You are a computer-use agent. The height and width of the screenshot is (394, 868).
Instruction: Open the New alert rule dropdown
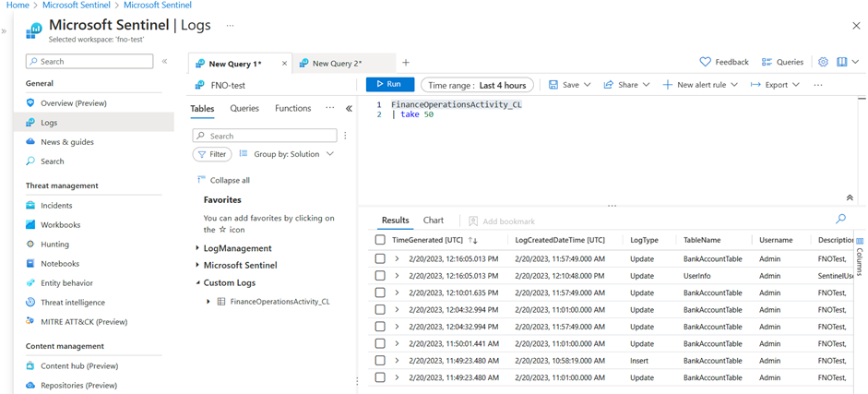coord(700,85)
